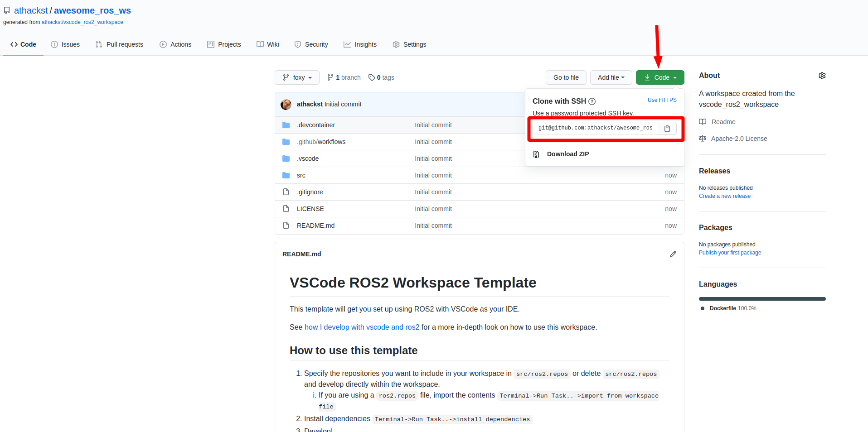868x432 pixels.
Task: Edit README.md with the pencil icon
Action: (x=673, y=254)
